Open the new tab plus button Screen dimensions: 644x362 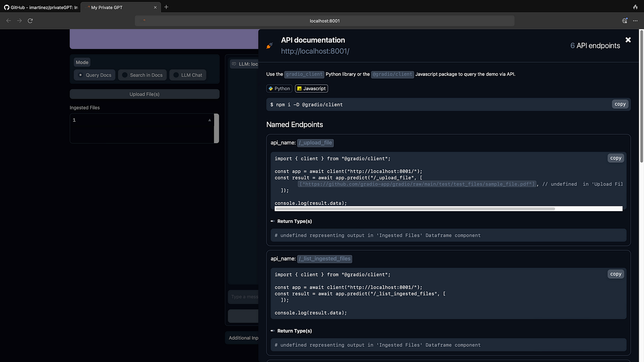pyautogui.click(x=166, y=7)
